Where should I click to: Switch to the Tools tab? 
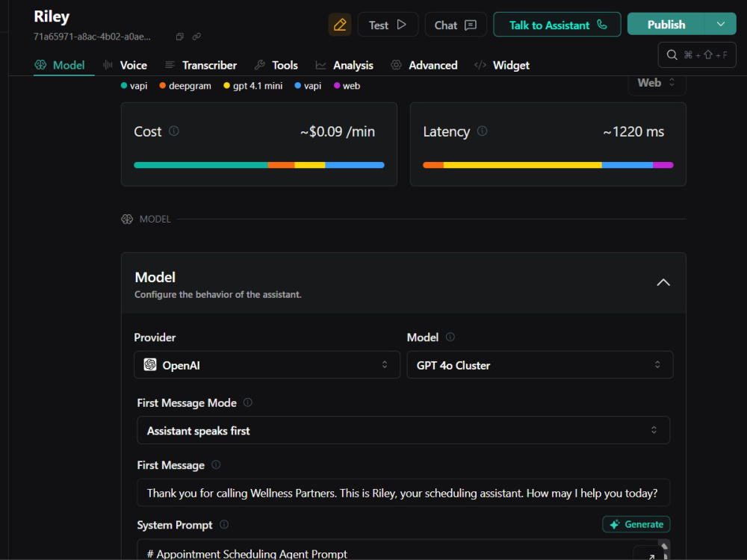(x=276, y=65)
